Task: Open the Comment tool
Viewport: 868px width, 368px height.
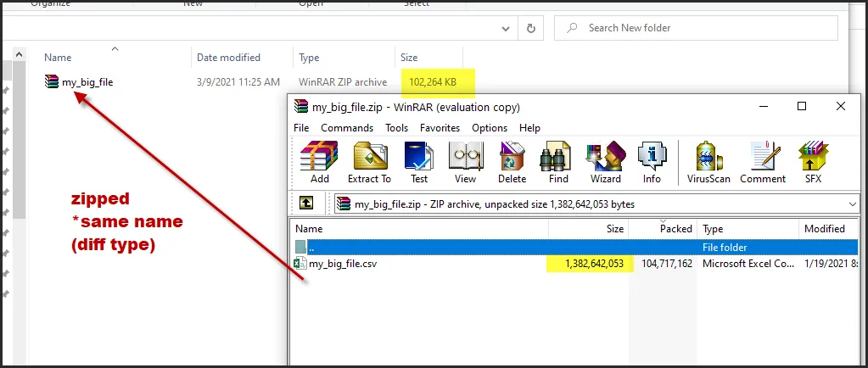Action: [x=763, y=162]
